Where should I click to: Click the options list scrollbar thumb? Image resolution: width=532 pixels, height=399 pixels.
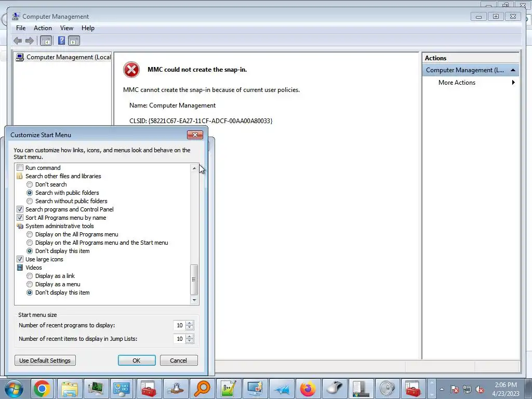(194, 280)
